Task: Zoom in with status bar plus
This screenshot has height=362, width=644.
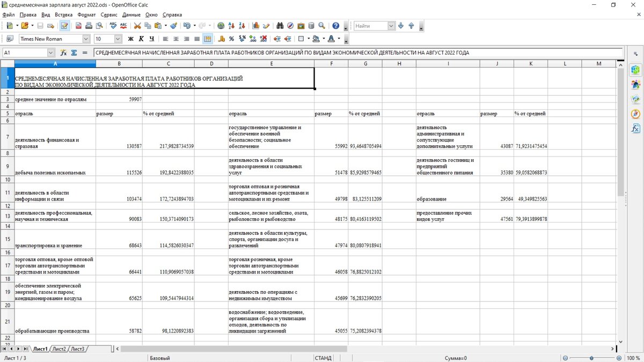Action: point(618,358)
